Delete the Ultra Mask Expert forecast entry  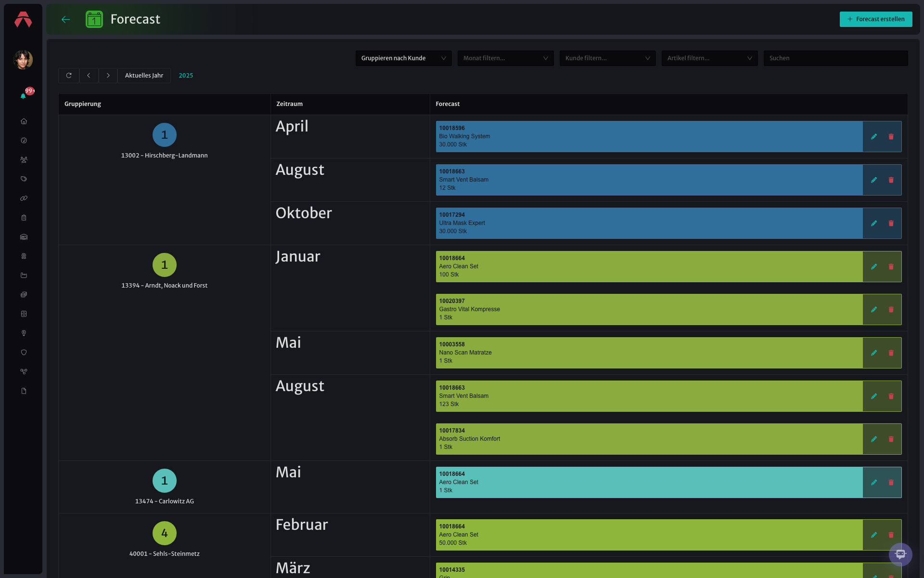point(891,223)
